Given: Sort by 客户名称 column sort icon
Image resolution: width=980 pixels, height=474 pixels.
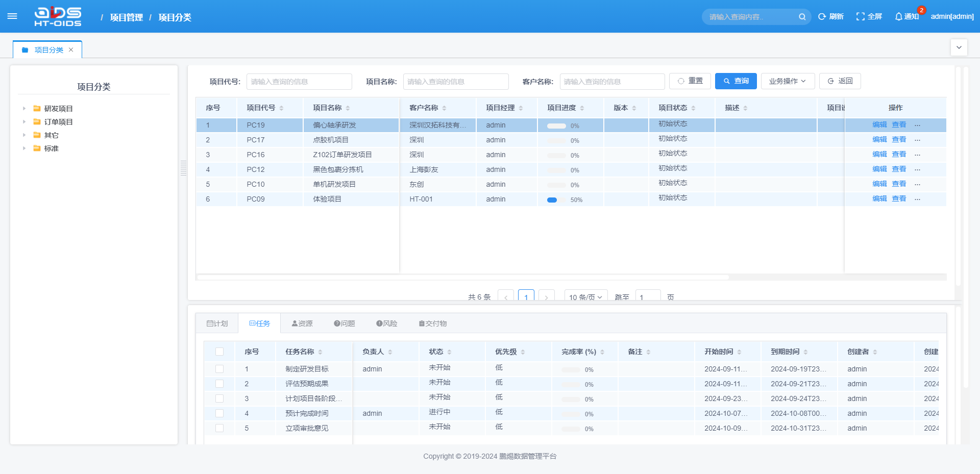Looking at the screenshot, I should (444, 108).
